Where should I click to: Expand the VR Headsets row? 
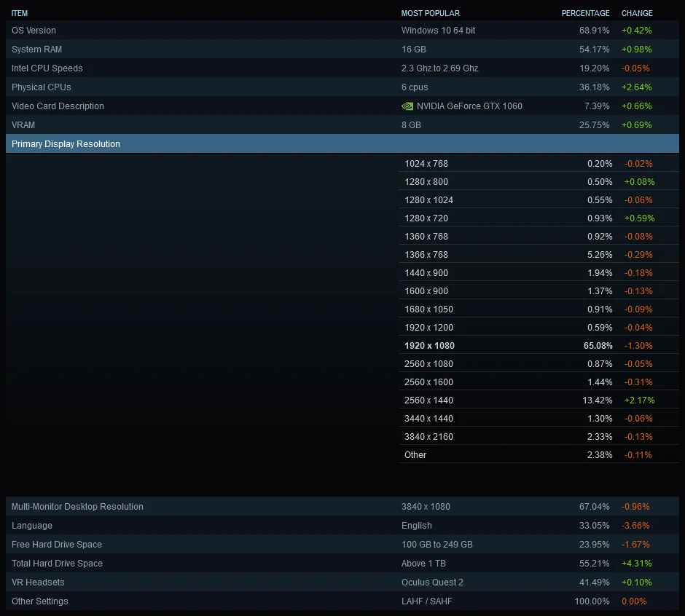coord(342,583)
